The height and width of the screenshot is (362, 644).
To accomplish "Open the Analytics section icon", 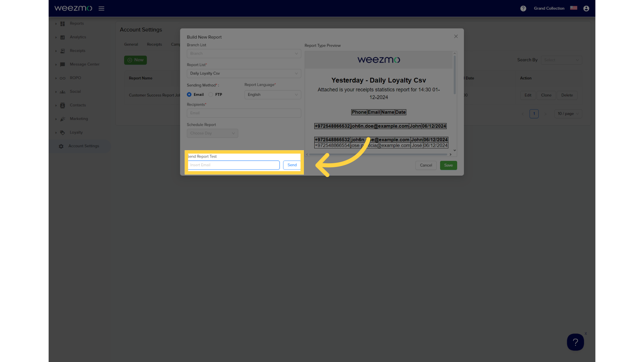I will click(62, 37).
